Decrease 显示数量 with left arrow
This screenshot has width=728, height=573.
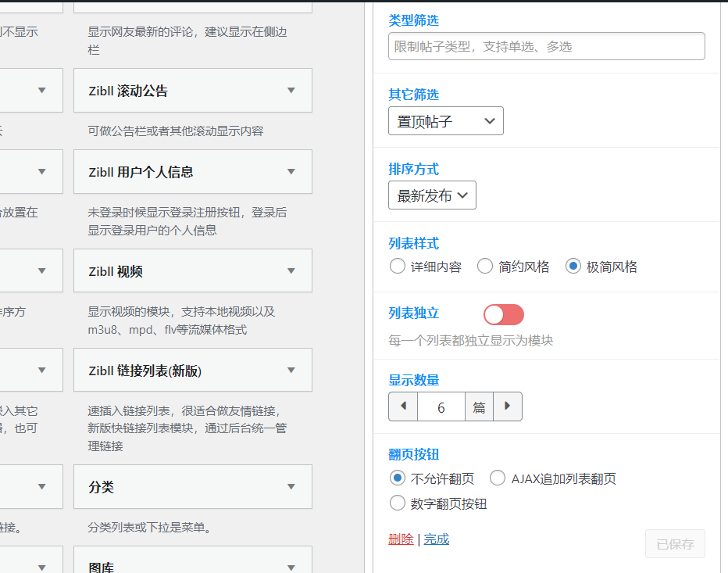(x=403, y=406)
